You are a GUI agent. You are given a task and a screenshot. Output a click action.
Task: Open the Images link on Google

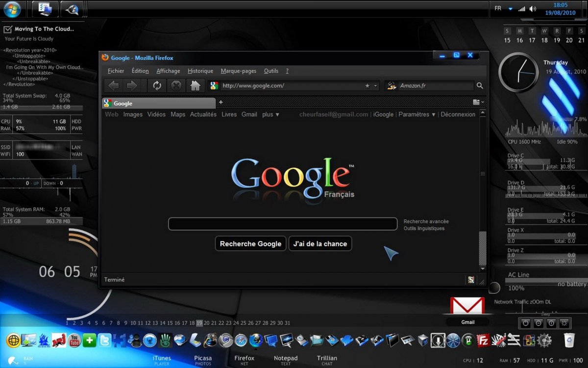[x=133, y=114]
